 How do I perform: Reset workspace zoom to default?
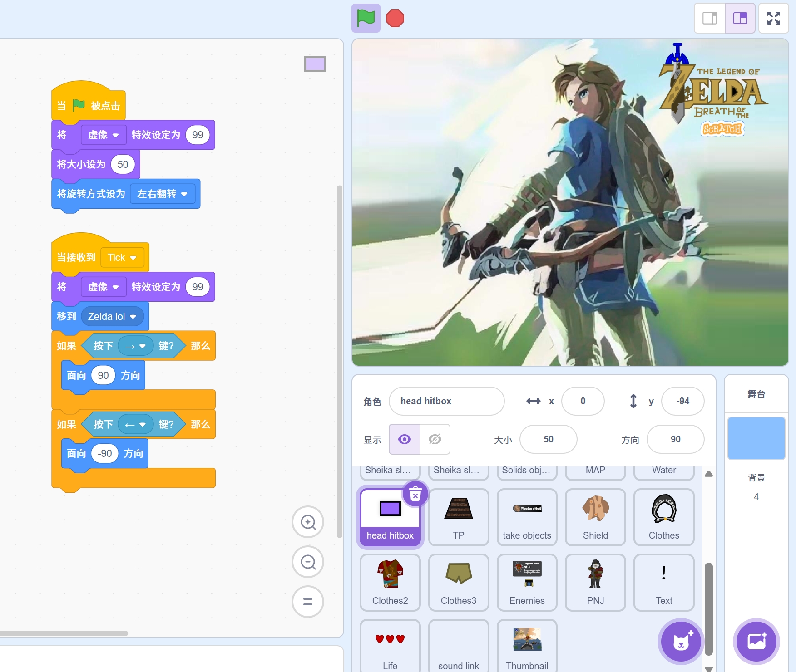(308, 602)
